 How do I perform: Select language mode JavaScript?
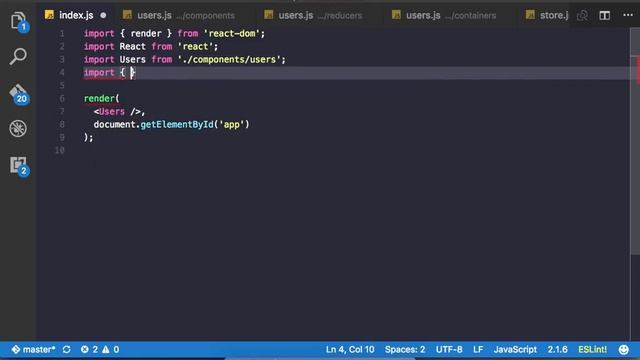coord(515,349)
